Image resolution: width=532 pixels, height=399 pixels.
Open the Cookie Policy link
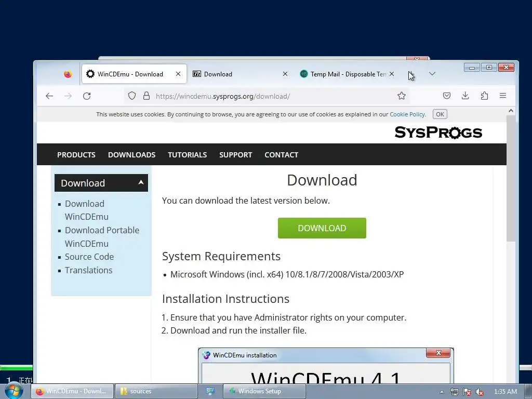pyautogui.click(x=407, y=114)
